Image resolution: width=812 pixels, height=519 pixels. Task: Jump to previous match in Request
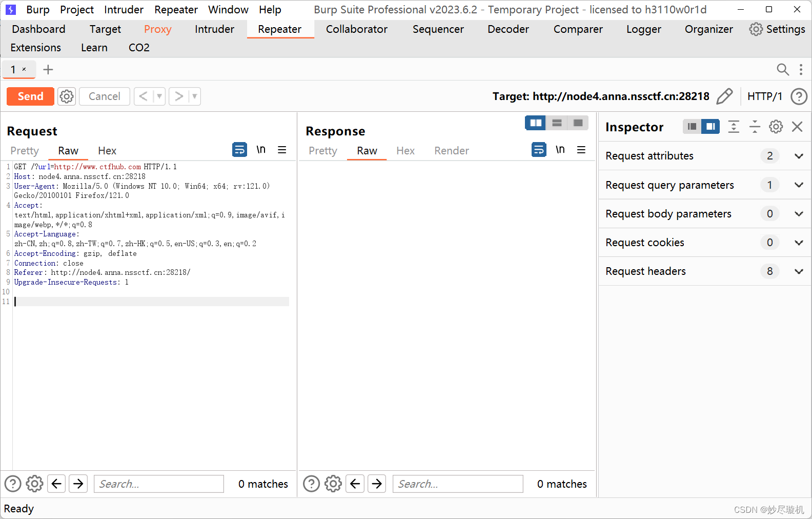56,484
